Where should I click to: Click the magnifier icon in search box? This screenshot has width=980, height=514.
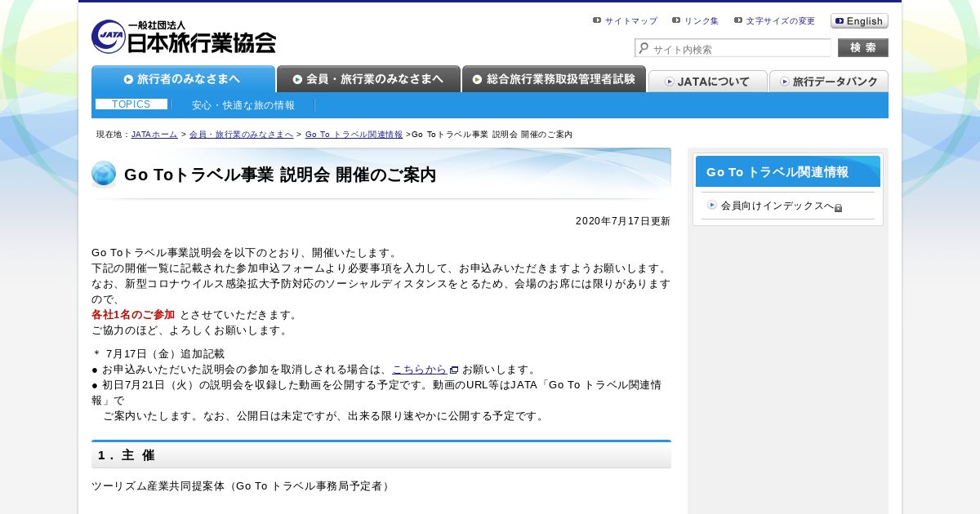[644, 49]
